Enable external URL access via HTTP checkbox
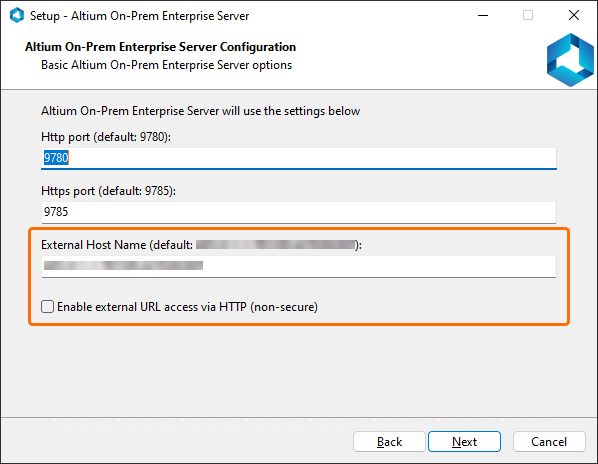The width and height of the screenshot is (598, 464). tap(47, 307)
